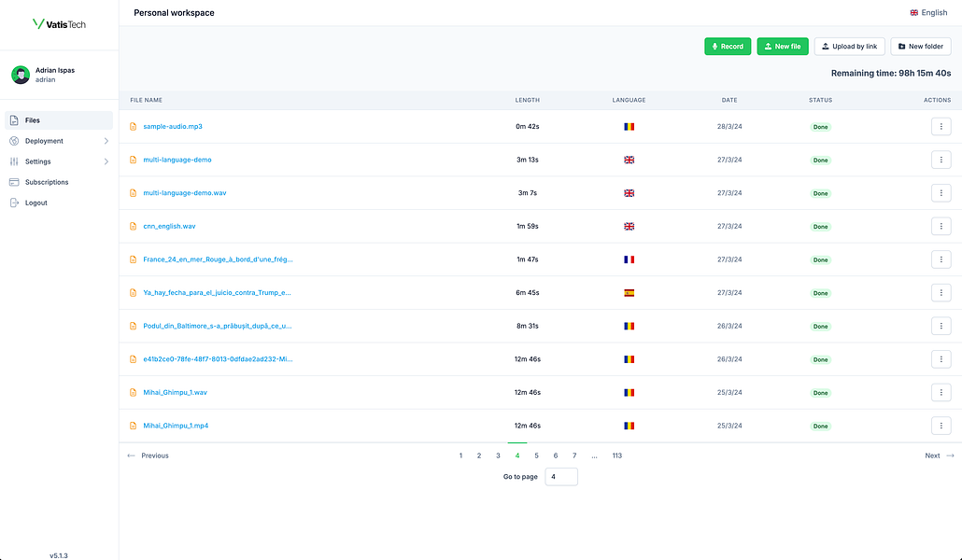Image resolution: width=962 pixels, height=560 pixels.
Task: Expand the Settings submenu chevron
Action: click(x=106, y=161)
